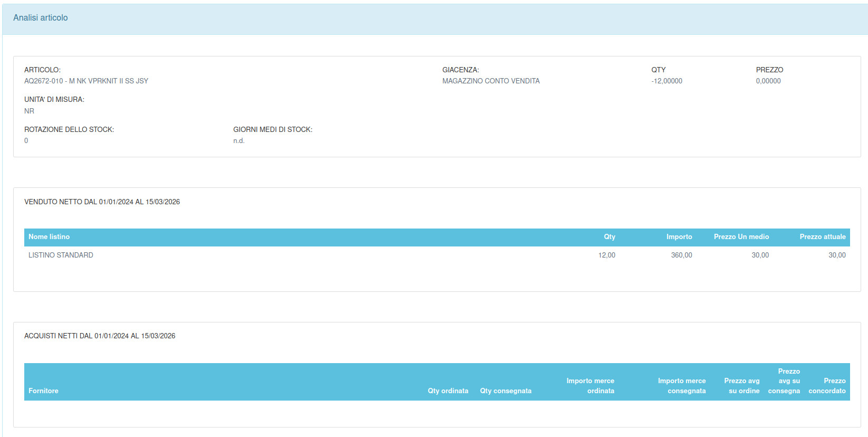Click the GIORNI MEDI DI STOCK value n.d.

coord(239,141)
